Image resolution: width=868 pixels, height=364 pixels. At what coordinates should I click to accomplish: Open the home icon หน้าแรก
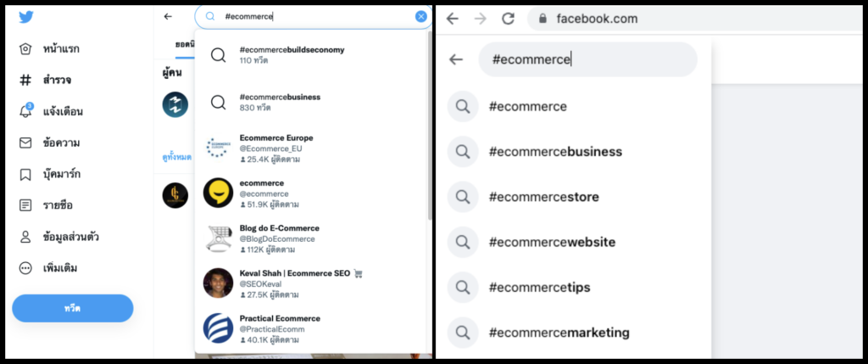click(x=25, y=49)
